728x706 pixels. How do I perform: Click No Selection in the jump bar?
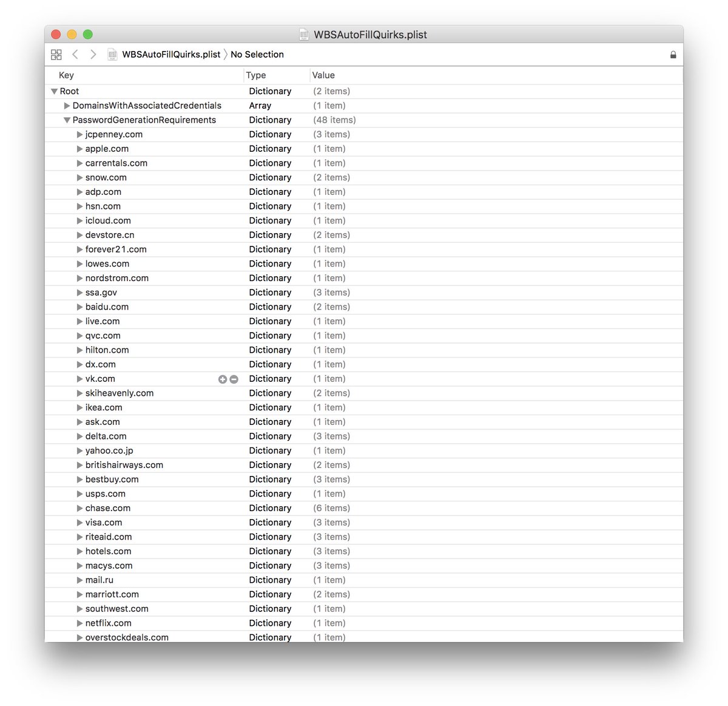coord(257,55)
